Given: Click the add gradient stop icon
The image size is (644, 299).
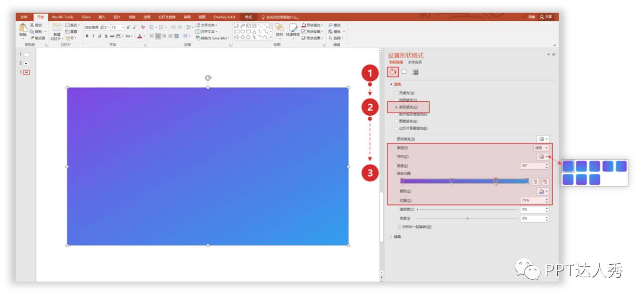Looking at the screenshot, I should coord(535,181).
